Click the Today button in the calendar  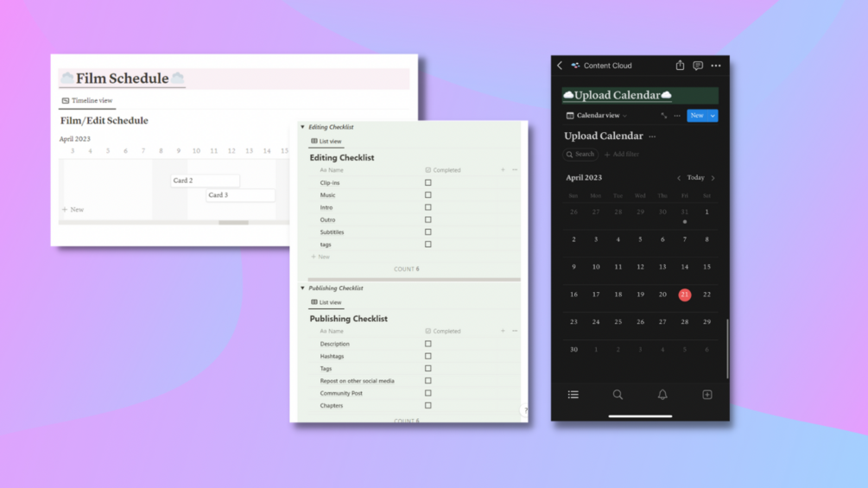[696, 178]
